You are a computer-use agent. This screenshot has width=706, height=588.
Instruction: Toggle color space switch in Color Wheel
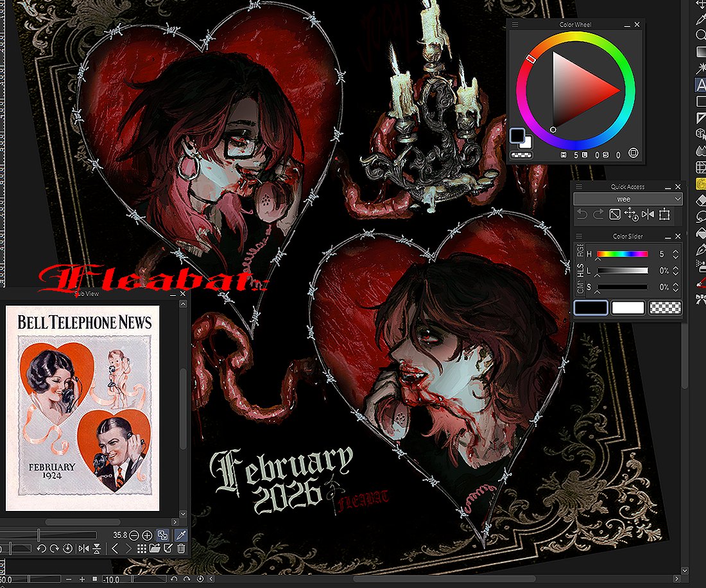point(633,153)
